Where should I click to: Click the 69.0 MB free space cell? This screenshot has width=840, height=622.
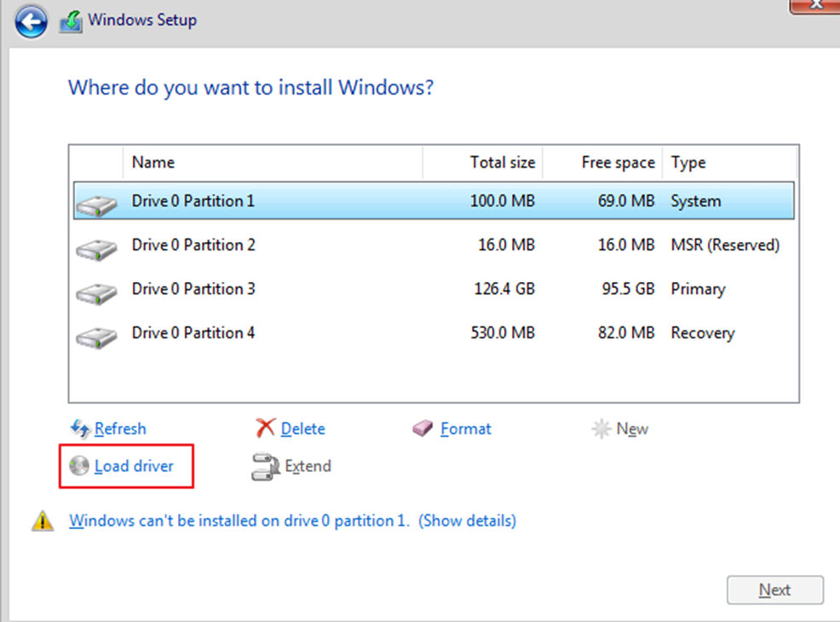coord(626,201)
